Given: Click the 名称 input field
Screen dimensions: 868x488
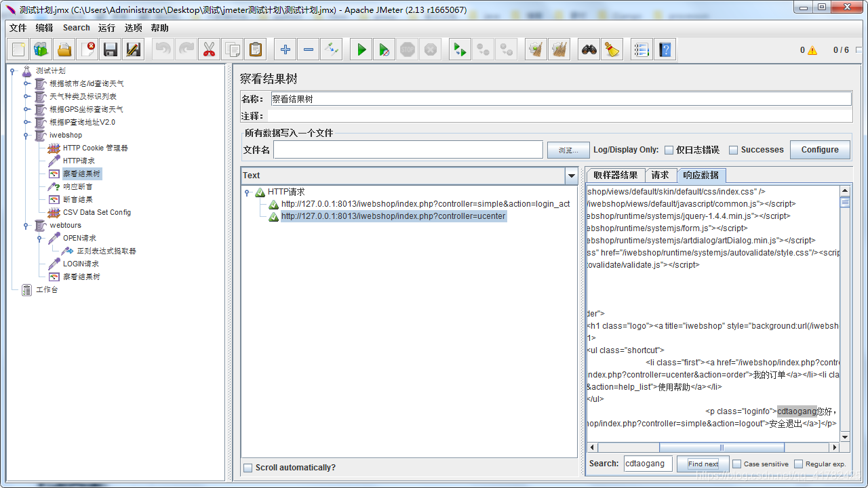Looking at the screenshot, I should pos(561,99).
